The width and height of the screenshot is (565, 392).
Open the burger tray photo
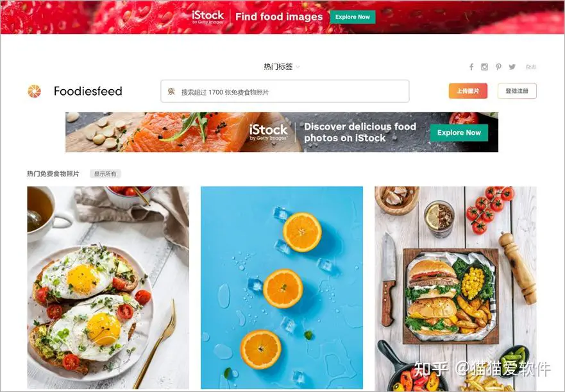click(455, 289)
